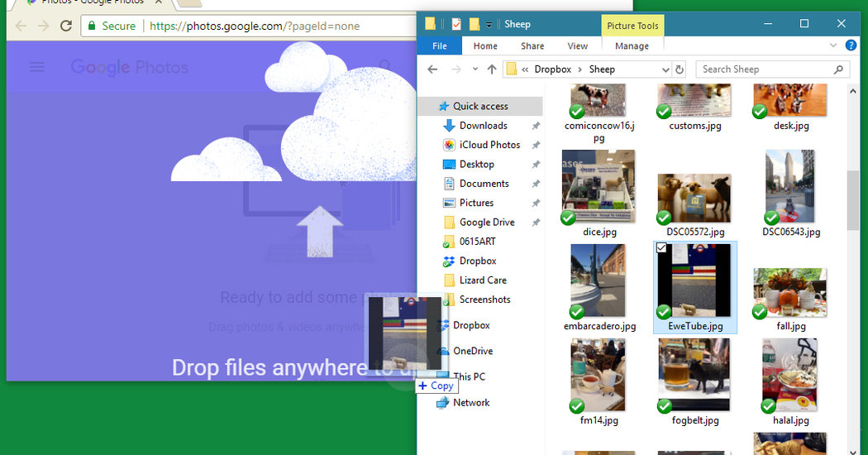The image size is (868, 455).
Task: Select OneDrive in the sidebar
Action: pos(465,351)
